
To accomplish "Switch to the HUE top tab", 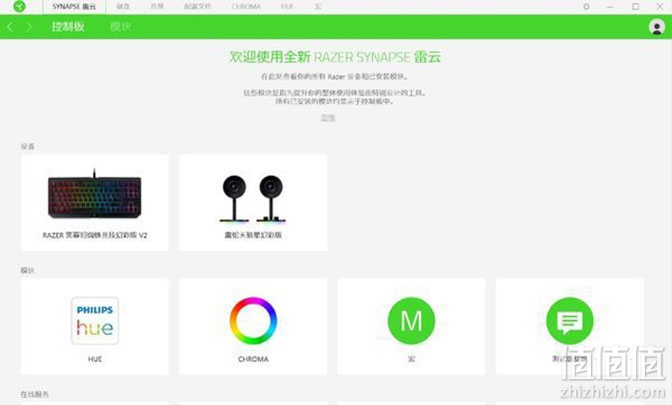I will point(287,6).
